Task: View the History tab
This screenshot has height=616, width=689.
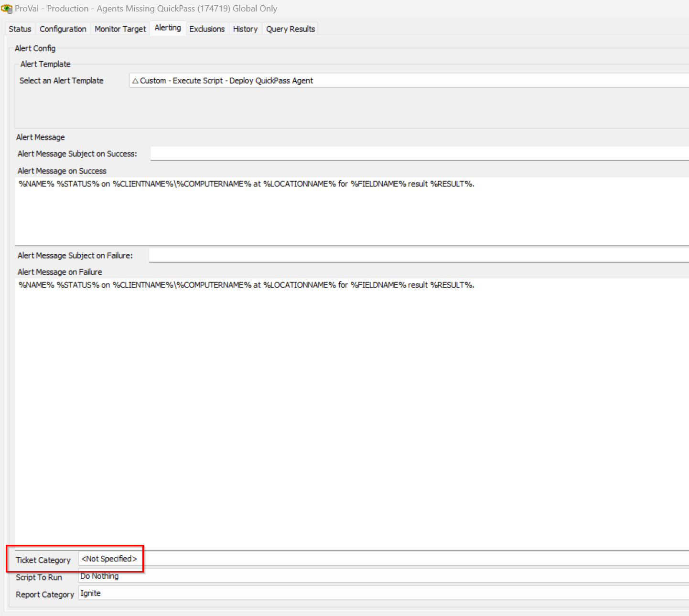Action: pyautogui.click(x=245, y=29)
